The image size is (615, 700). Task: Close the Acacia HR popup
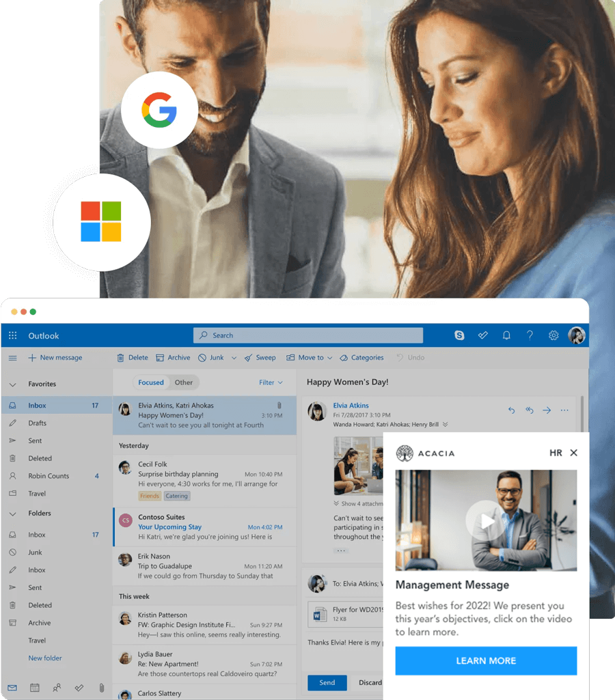tap(574, 453)
